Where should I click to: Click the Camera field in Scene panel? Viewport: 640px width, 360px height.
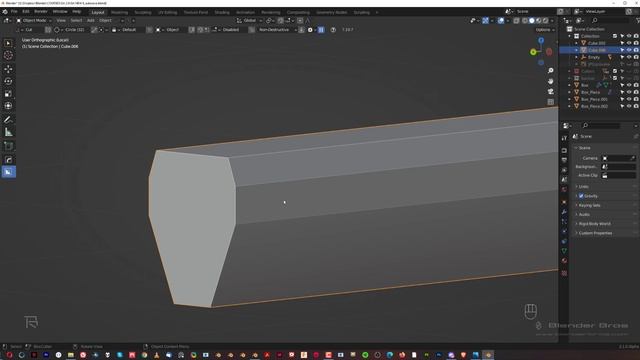(619, 158)
